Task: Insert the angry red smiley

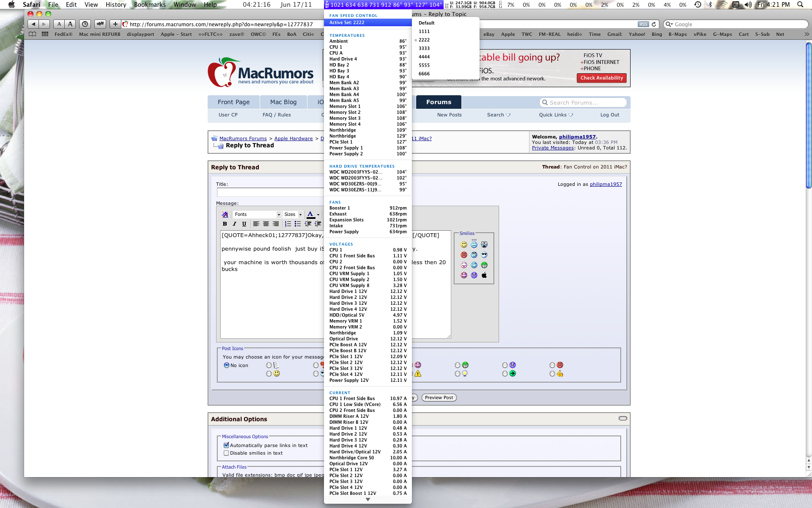Action: click(464, 255)
